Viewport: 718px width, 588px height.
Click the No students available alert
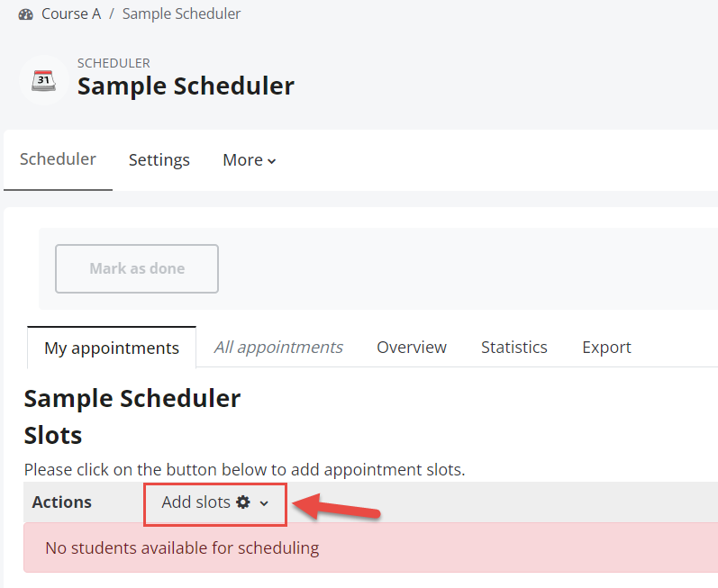pos(371,547)
